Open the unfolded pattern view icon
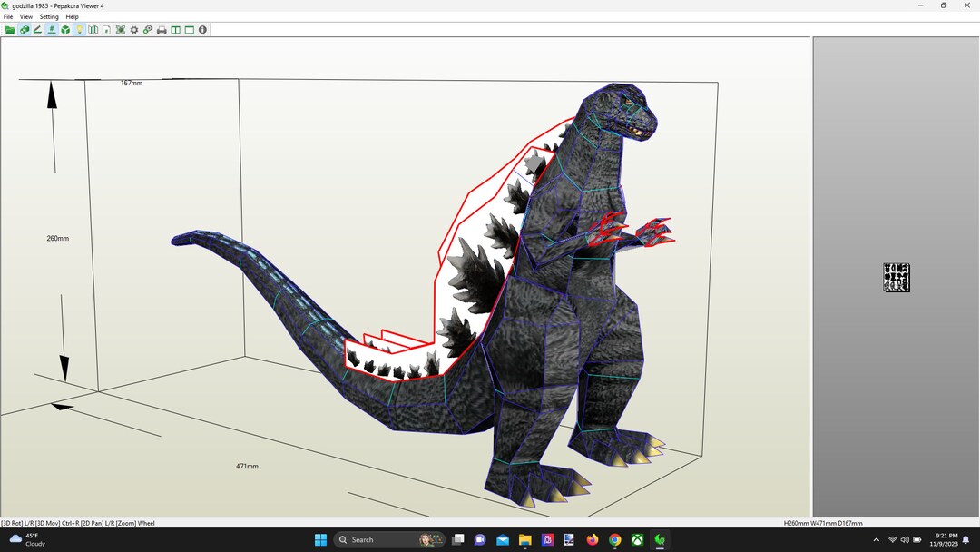The image size is (980, 552). [93, 29]
